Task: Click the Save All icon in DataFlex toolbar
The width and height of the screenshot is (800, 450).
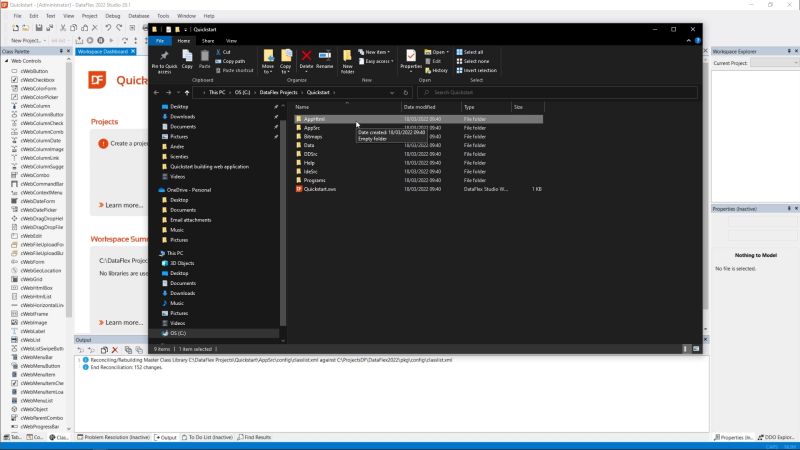Action: 49,28
